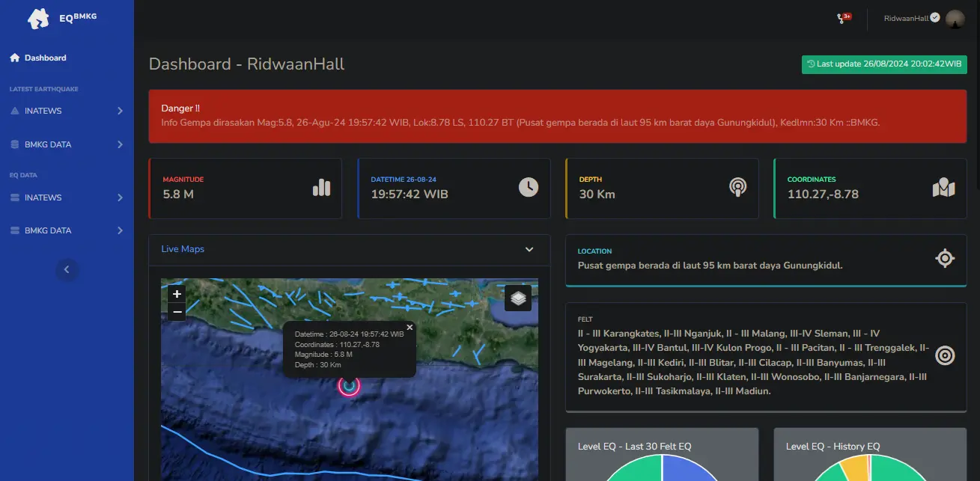Click the 110.27,-8.78 coordinates value
Image resolution: width=980 pixels, height=481 pixels.
pyautogui.click(x=823, y=194)
